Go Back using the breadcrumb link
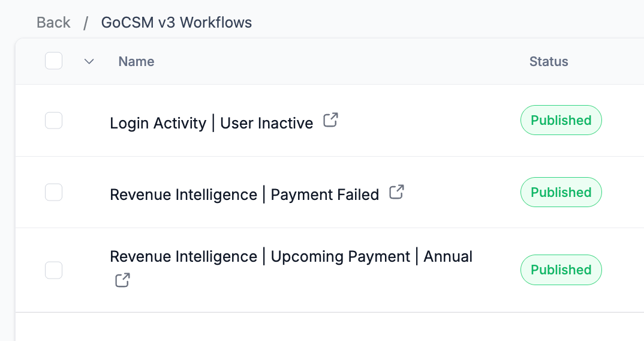 (53, 23)
